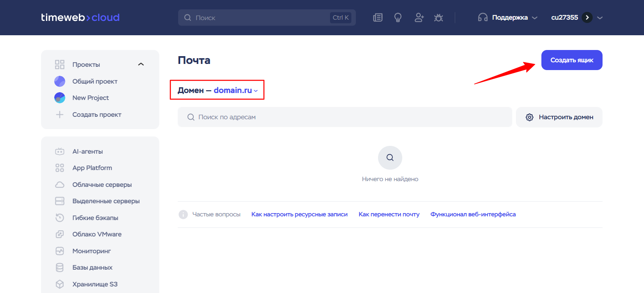The width and height of the screenshot is (644, 293).
Task: Click the Настроить домен button
Action: pyautogui.click(x=559, y=117)
